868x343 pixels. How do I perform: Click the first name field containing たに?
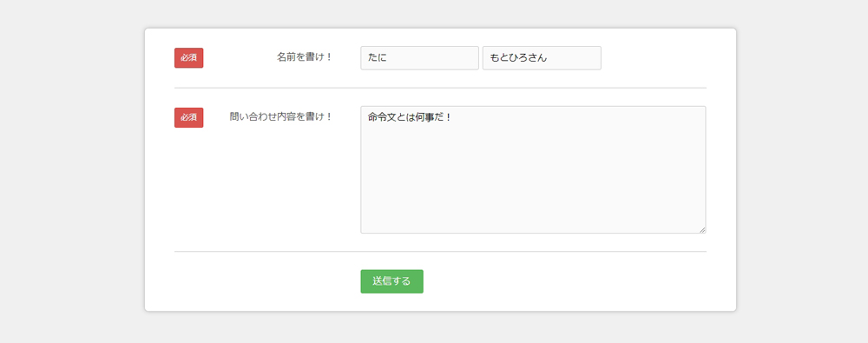(x=419, y=58)
